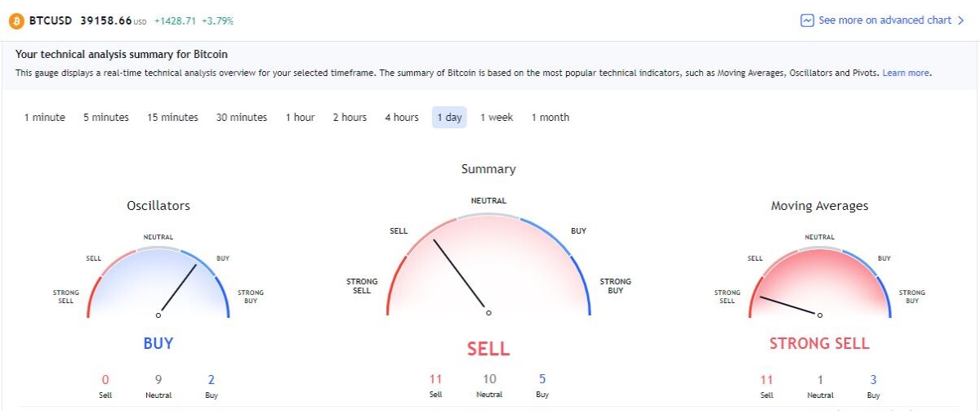Choose the 30 minutes timeframe
The width and height of the screenshot is (980, 411).
[x=242, y=118]
